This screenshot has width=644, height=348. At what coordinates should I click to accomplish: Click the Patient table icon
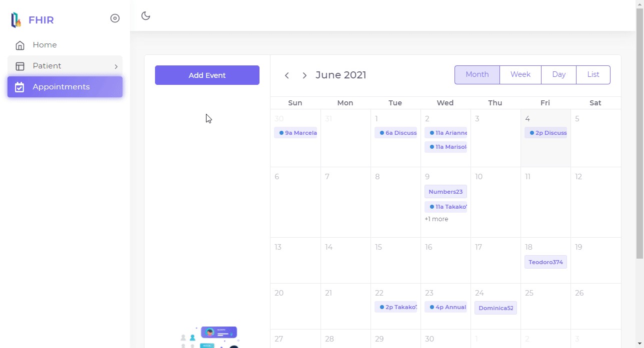coord(20,66)
